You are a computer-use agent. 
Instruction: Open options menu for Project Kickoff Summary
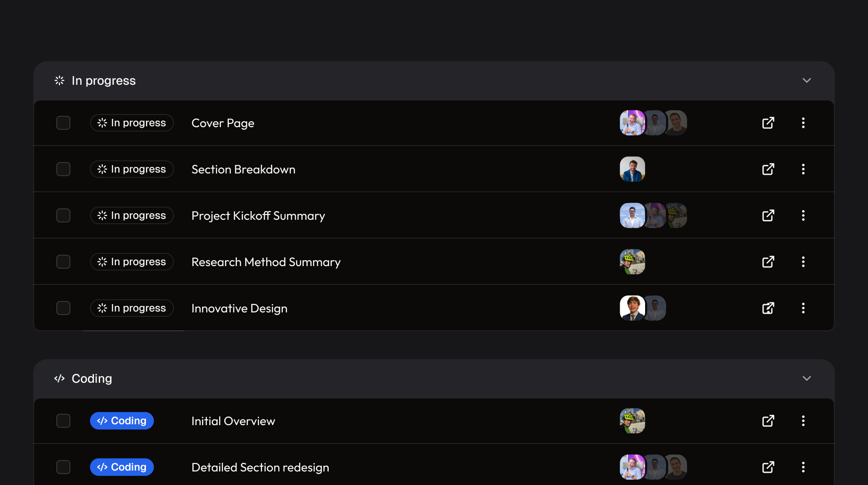point(803,215)
